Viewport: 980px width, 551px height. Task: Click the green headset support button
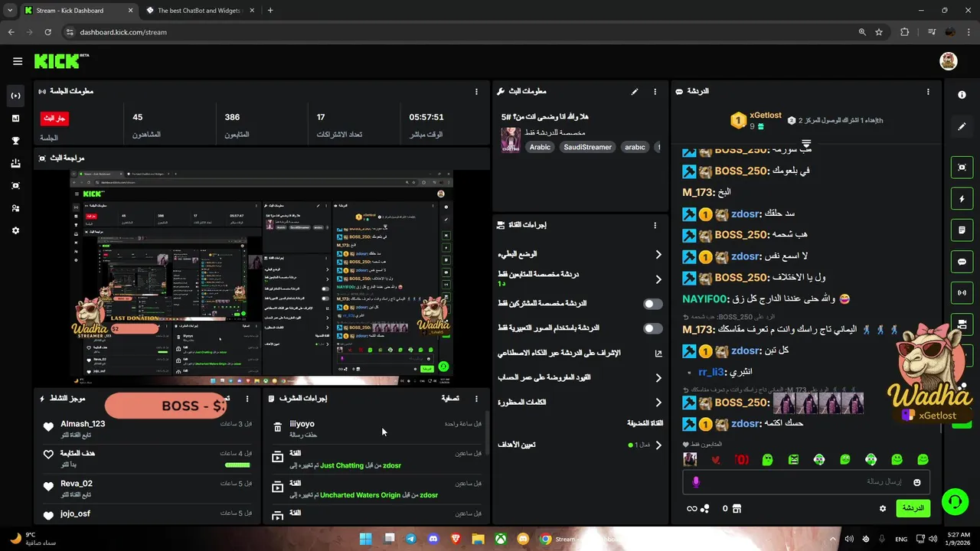click(x=955, y=502)
